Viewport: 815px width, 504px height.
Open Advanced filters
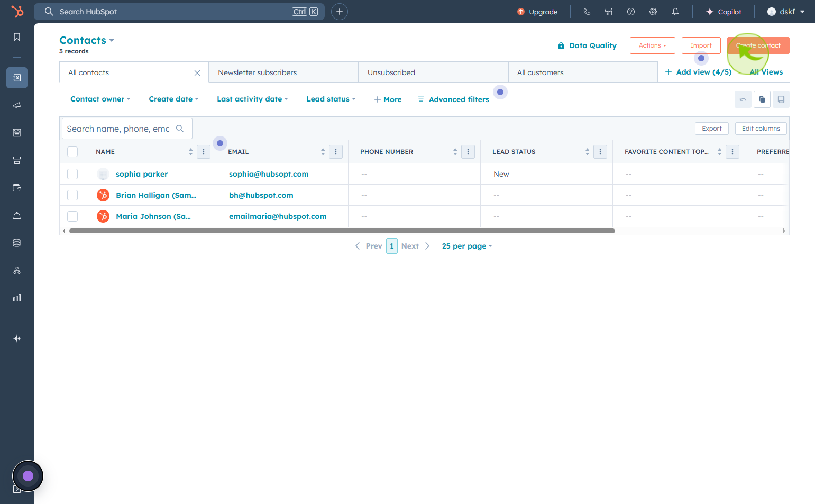453,99
